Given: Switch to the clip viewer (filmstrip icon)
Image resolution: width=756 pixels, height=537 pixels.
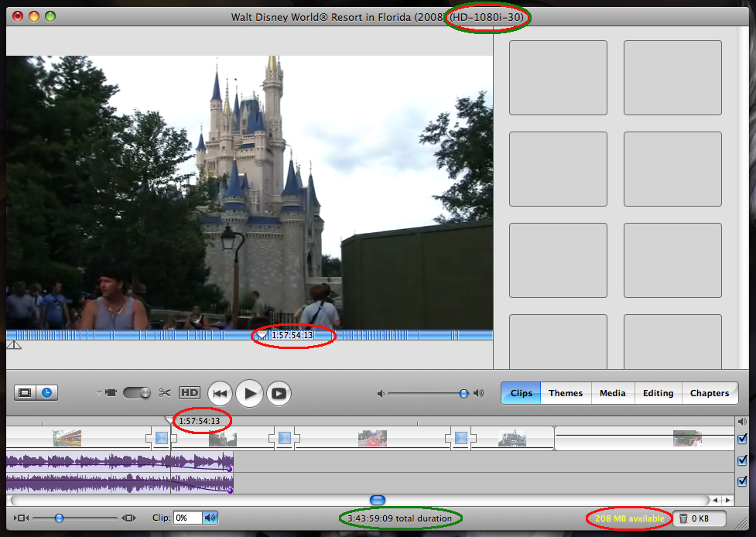Looking at the screenshot, I should (25, 393).
